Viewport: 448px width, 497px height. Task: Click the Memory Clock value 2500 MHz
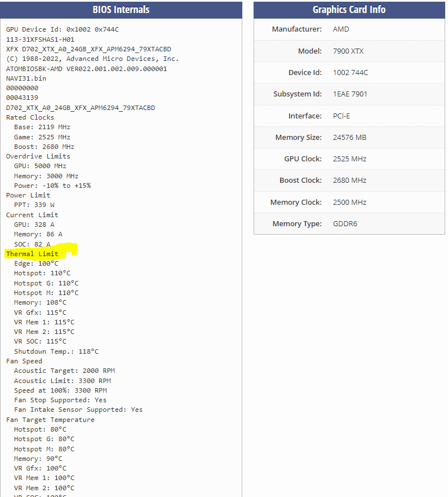pos(349,202)
